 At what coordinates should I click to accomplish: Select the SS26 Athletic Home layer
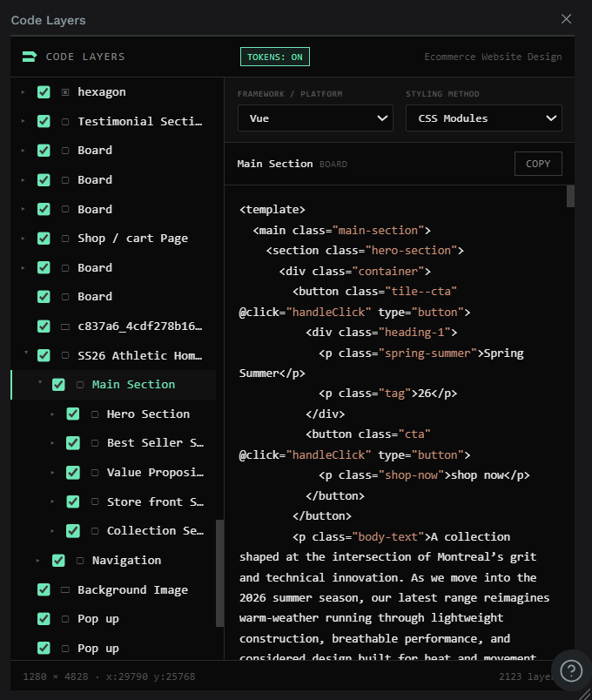(140, 356)
